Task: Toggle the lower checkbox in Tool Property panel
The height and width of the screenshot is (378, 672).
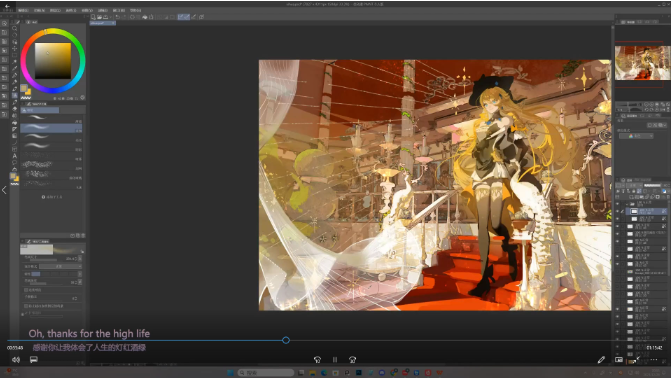Action: [26, 306]
